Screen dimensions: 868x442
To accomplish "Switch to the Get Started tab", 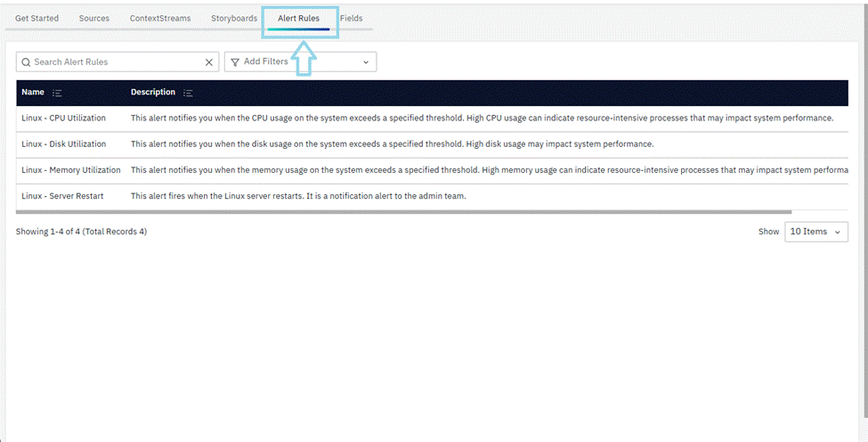I will (37, 19).
